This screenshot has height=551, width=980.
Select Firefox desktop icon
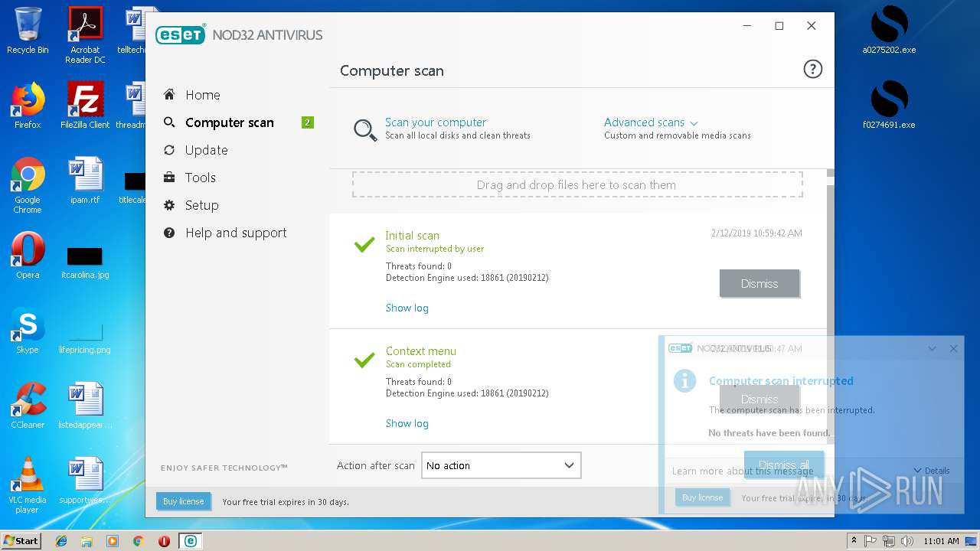click(28, 106)
